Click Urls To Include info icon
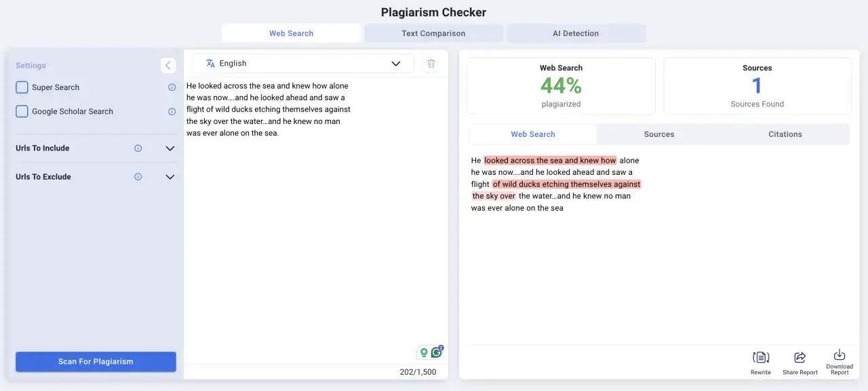Image resolution: width=868 pixels, height=391 pixels. pyautogui.click(x=138, y=148)
